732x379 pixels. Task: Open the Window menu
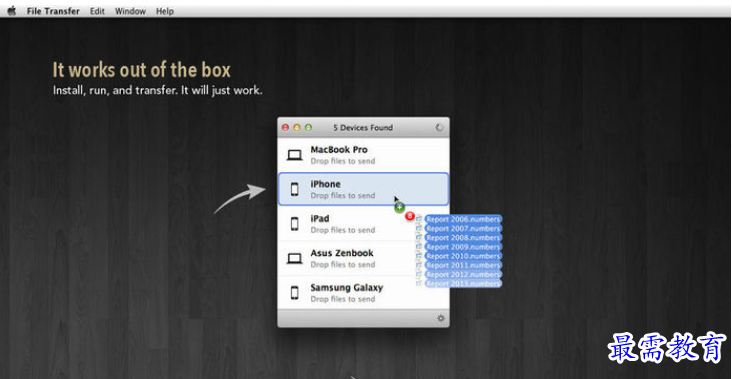click(x=130, y=11)
